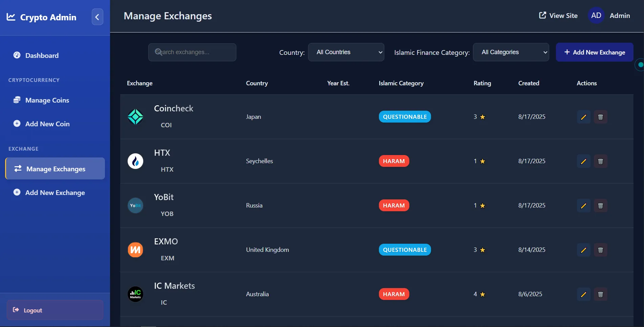Screen dimensions: 644x327
Task: Click the 8/6/2025 created date
Action: click(530, 294)
